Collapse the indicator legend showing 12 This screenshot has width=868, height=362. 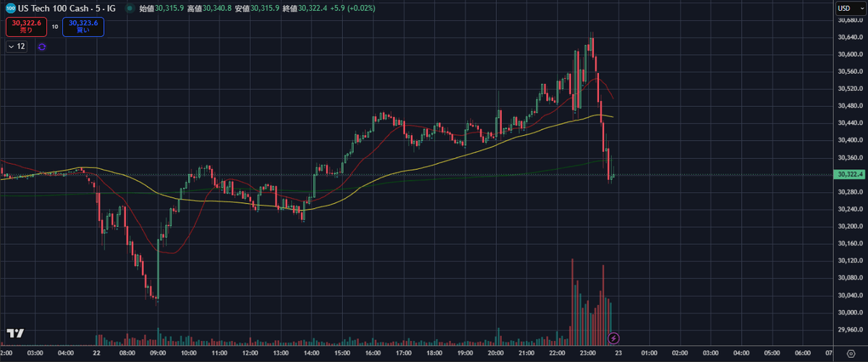[17, 46]
